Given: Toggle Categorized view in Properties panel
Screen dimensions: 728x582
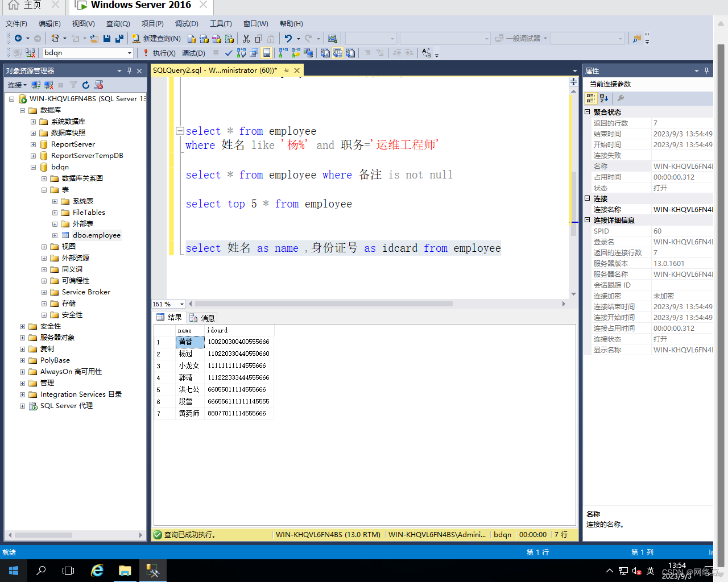Looking at the screenshot, I should (x=591, y=98).
